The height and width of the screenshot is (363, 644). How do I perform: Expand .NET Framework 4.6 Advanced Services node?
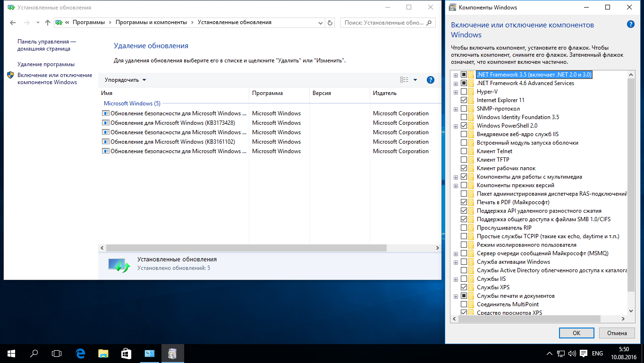tap(456, 83)
